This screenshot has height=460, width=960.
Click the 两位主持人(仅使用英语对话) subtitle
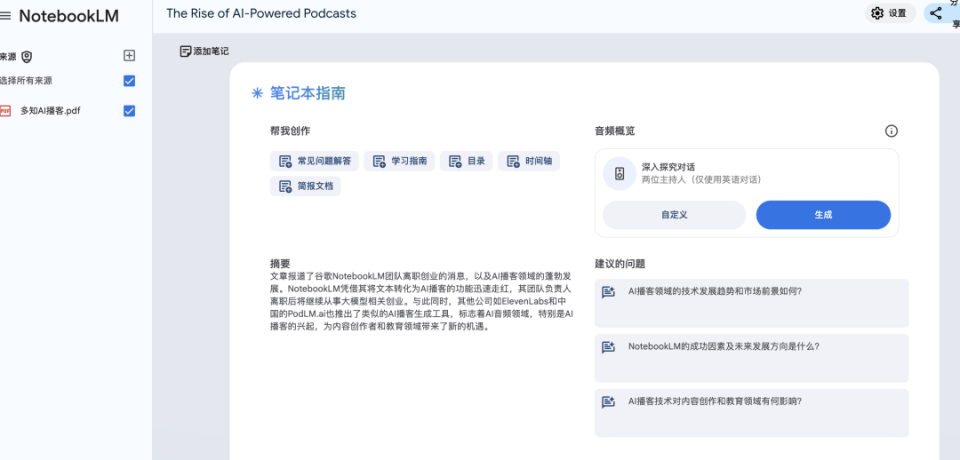pyautogui.click(x=701, y=179)
